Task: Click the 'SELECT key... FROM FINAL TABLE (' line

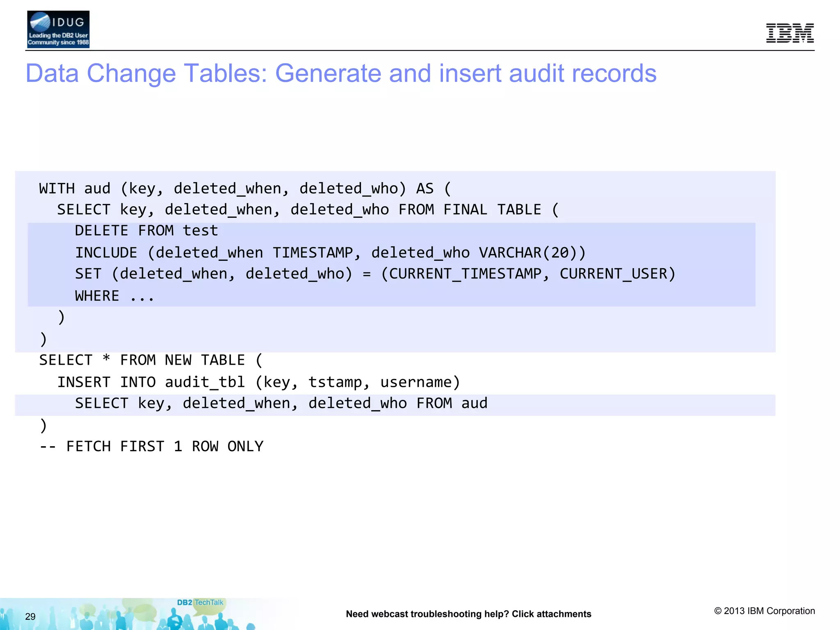Action: pyautogui.click(x=308, y=210)
